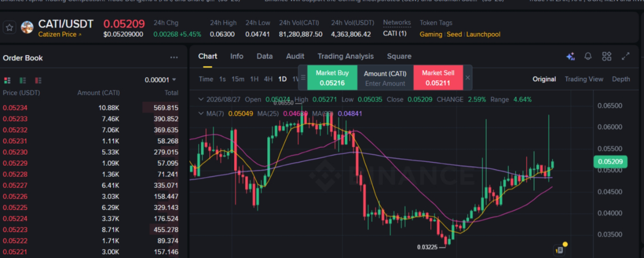Click the Market Buy 0.05216 button

tap(332, 78)
